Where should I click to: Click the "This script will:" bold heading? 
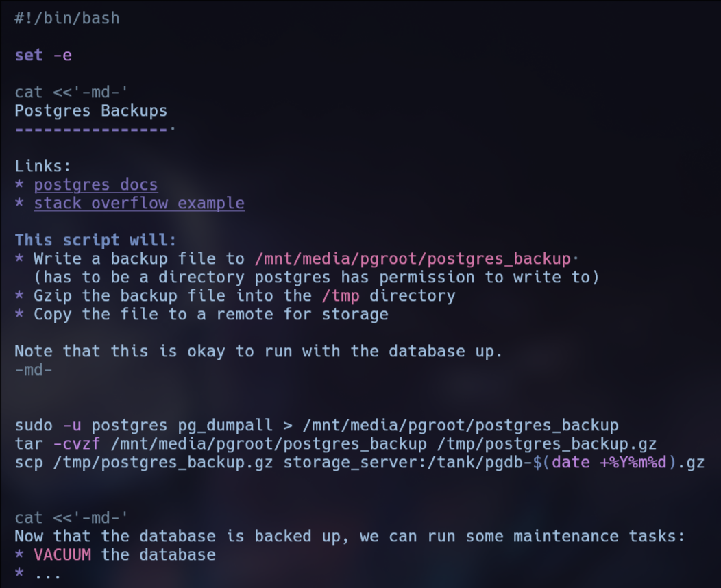[x=95, y=241]
